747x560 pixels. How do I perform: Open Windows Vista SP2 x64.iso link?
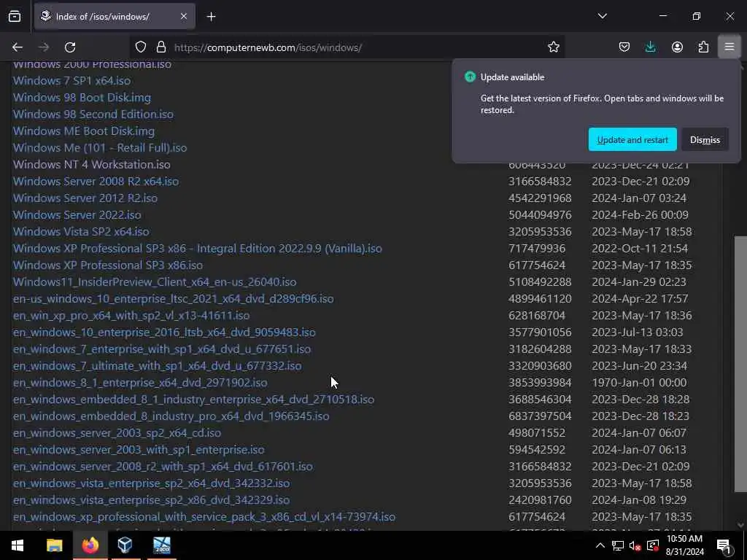(81, 231)
